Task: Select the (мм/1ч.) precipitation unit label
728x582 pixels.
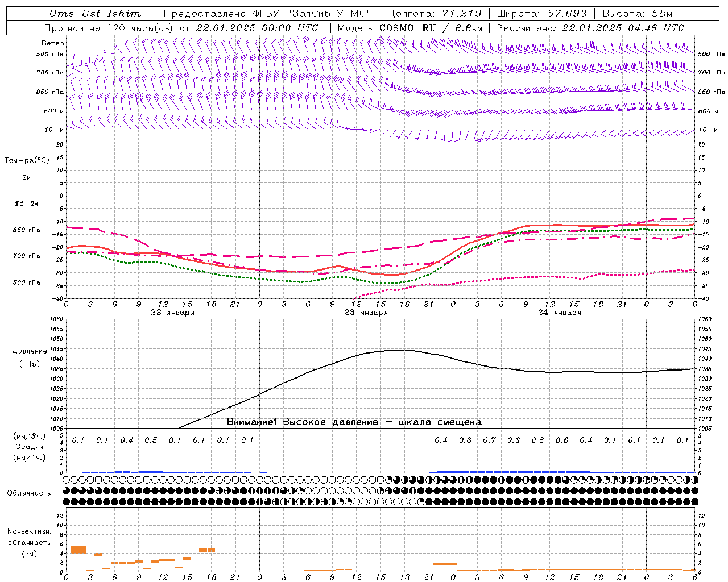Action: click(30, 458)
